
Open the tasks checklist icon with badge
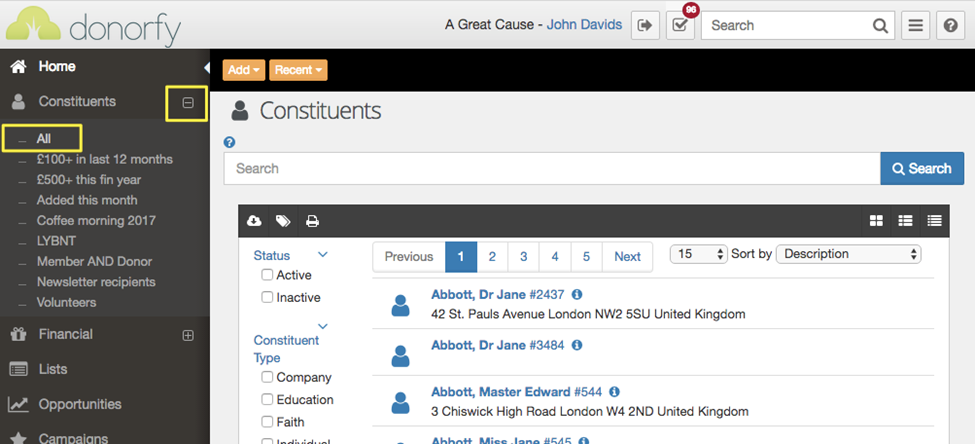pyautogui.click(x=680, y=26)
